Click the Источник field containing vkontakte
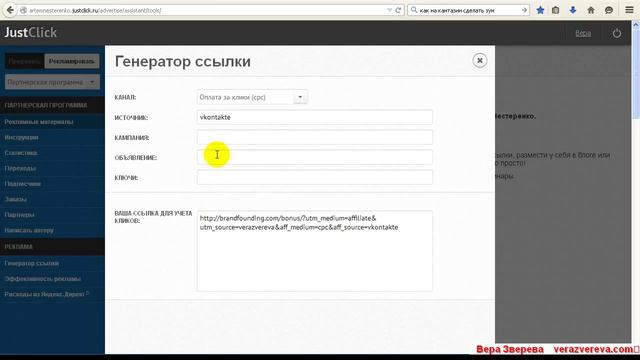Image resolution: width=640 pixels, height=360 pixels. coord(314,118)
